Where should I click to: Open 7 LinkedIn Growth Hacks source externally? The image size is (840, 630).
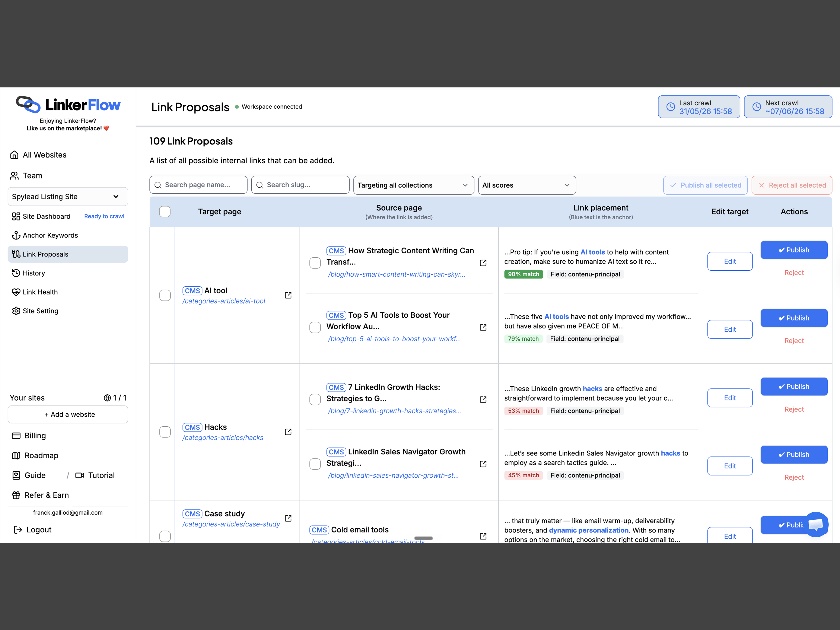(x=483, y=400)
